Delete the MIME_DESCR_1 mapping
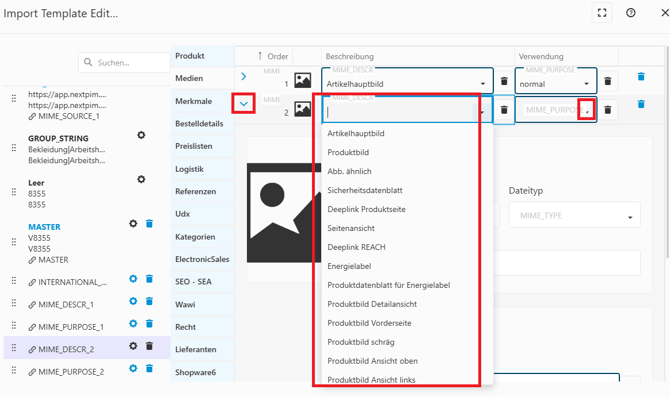The image size is (670, 397). point(149,301)
